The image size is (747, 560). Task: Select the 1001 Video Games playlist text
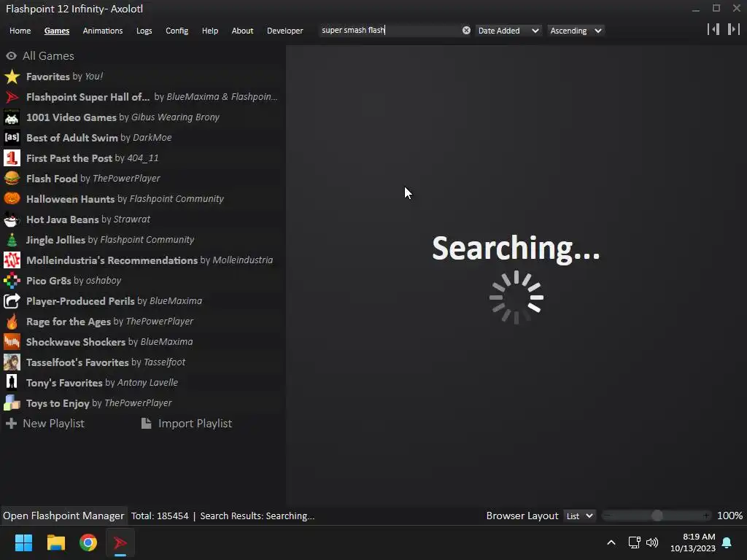pos(123,117)
